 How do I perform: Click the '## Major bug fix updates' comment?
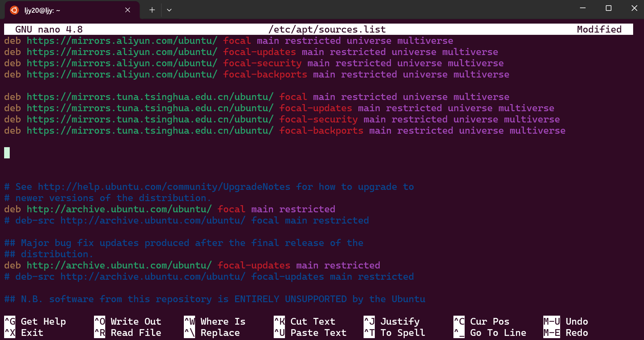(x=183, y=243)
